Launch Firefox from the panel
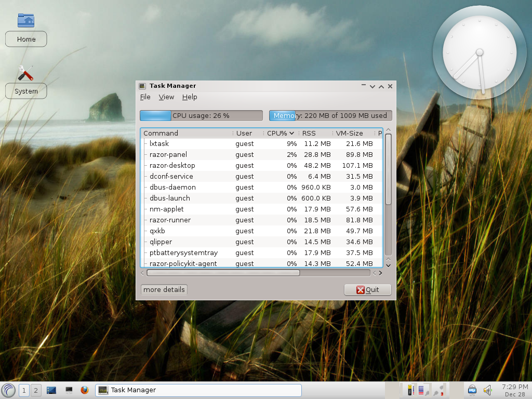Image resolution: width=532 pixels, height=399 pixels. 85,390
